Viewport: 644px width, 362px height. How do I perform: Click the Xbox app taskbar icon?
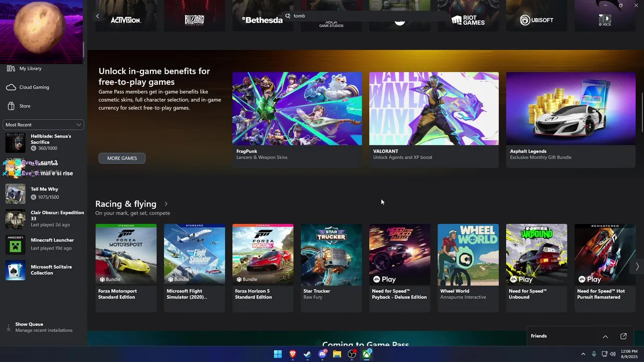click(367, 354)
